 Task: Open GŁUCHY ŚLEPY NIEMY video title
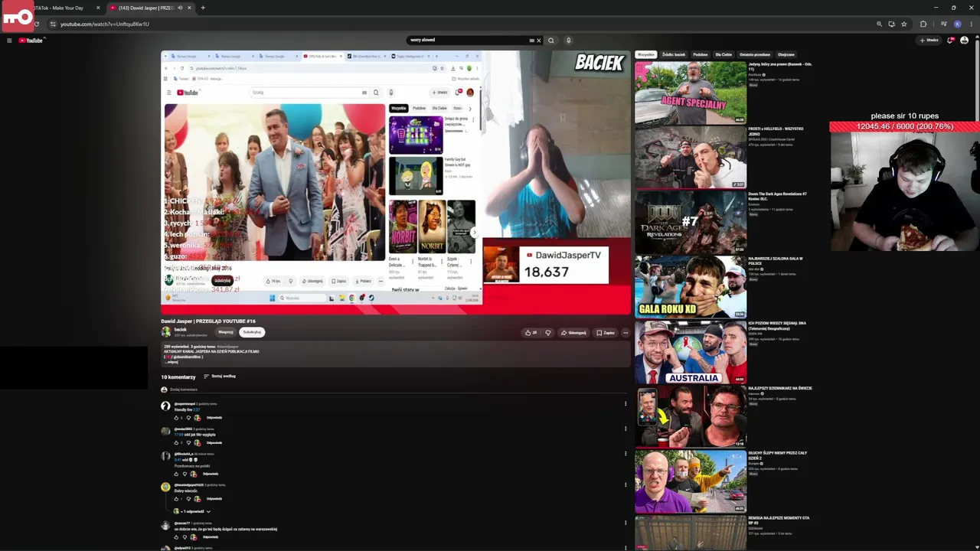click(777, 455)
